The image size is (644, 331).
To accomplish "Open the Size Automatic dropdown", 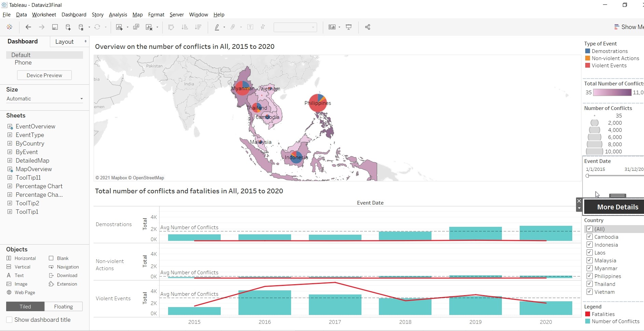I will (x=44, y=99).
